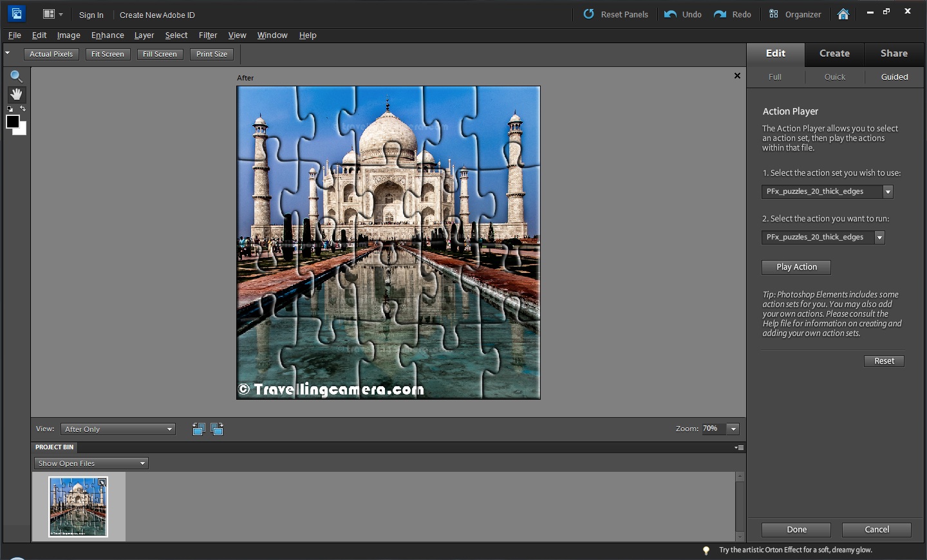
Task: Open the Enhance menu
Action: pos(108,35)
